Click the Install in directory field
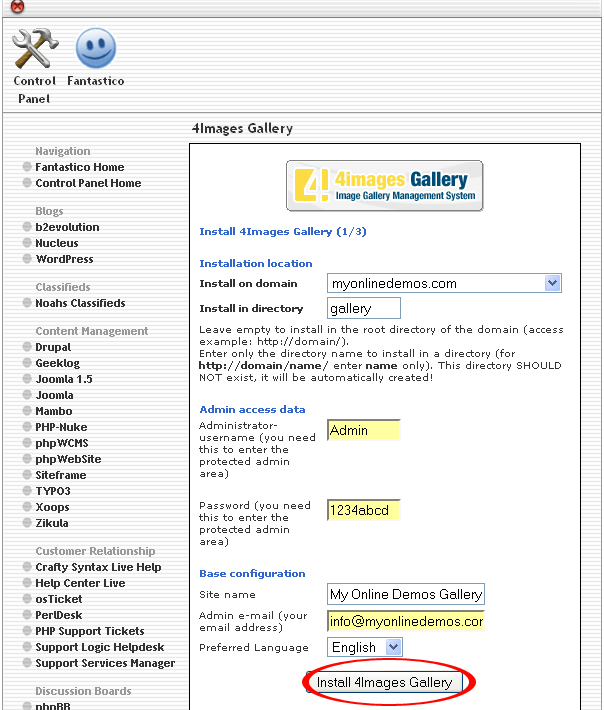Image resolution: width=604 pixels, height=710 pixels. point(364,308)
